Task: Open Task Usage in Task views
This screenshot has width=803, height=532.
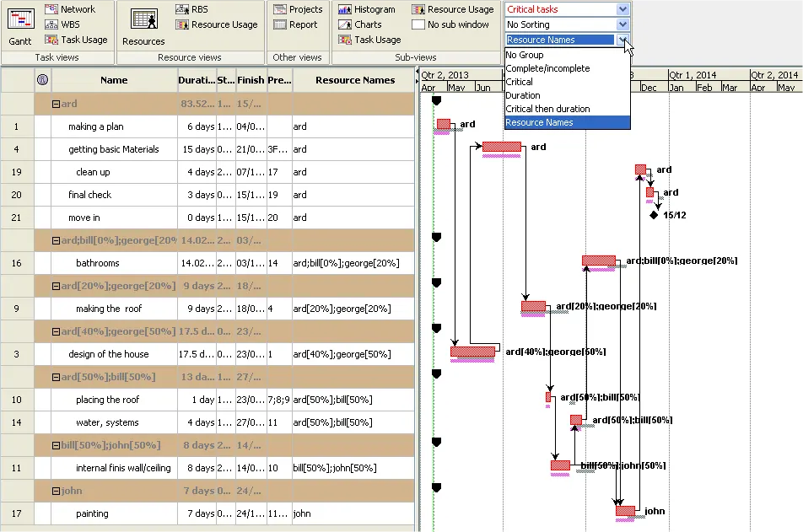Action: pyautogui.click(x=76, y=40)
